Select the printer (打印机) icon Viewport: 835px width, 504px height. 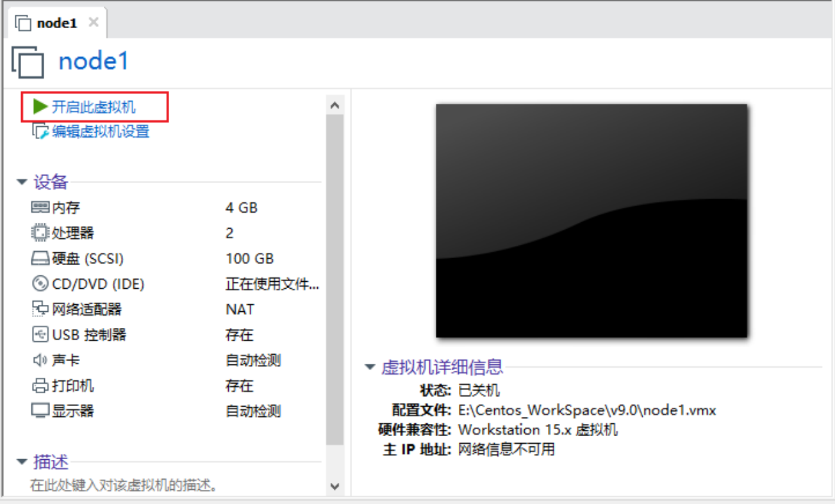[40, 386]
